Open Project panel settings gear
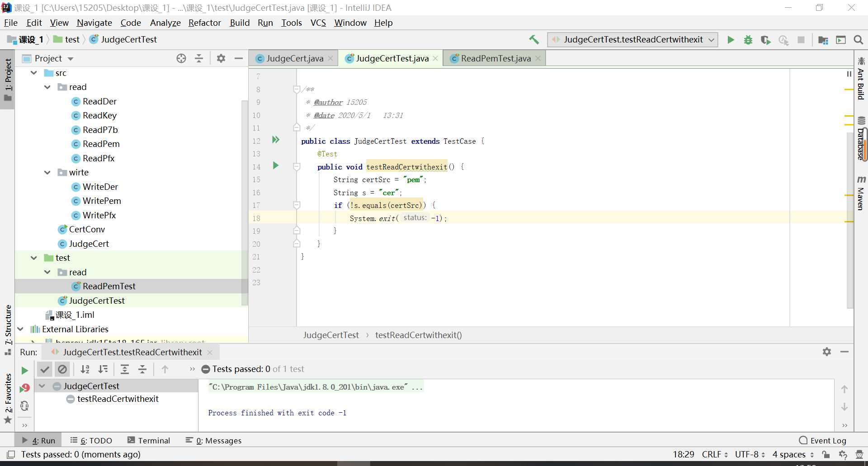 (221, 58)
